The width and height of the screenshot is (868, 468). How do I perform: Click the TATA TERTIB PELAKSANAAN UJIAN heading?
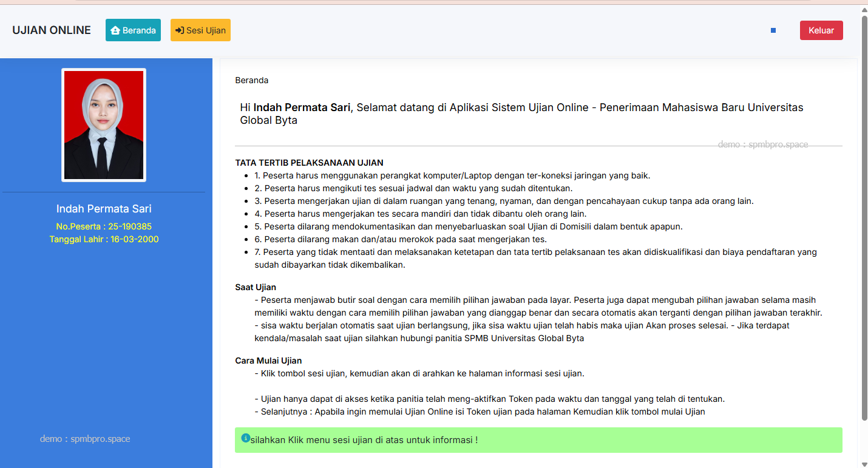(309, 163)
